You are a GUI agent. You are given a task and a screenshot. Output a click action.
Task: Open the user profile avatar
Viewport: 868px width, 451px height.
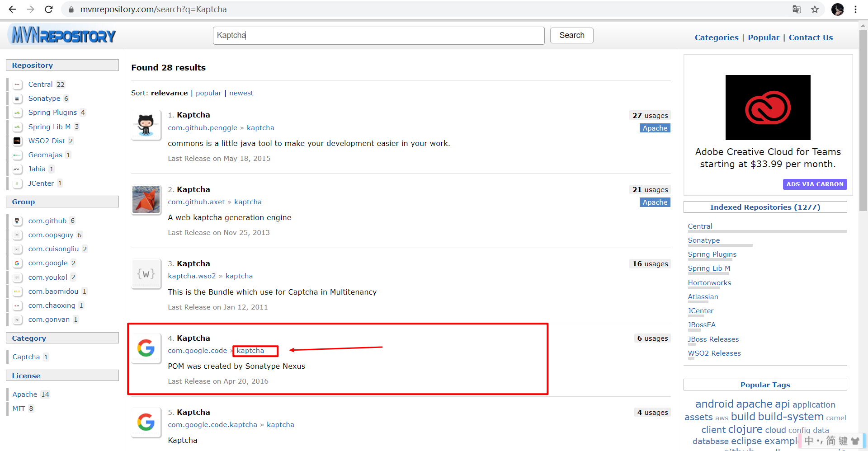[837, 9]
